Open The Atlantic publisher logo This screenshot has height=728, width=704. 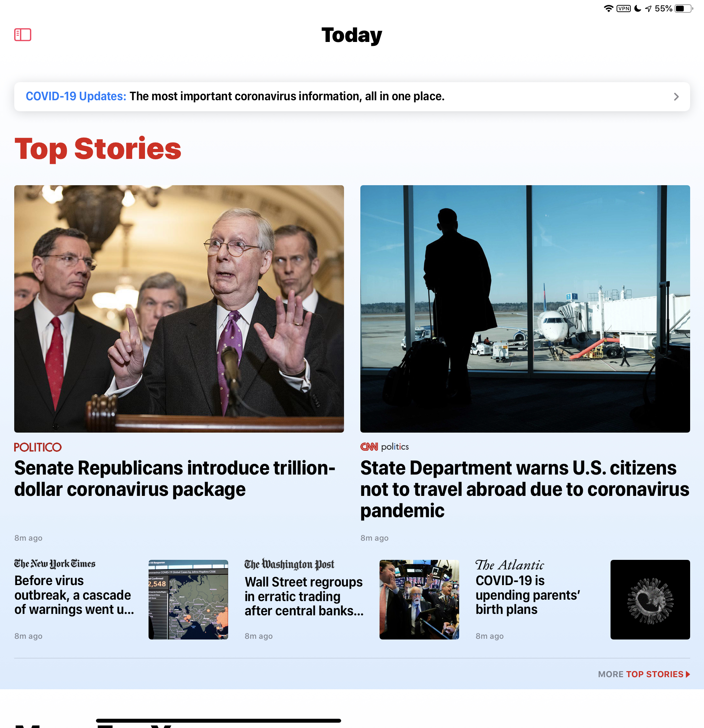[510, 565]
